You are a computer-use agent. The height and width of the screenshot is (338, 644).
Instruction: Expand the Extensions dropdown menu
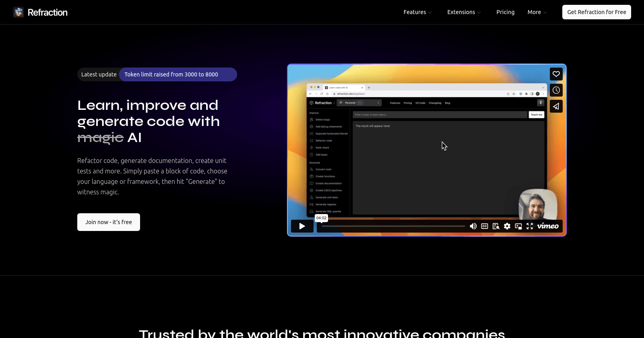[464, 12]
